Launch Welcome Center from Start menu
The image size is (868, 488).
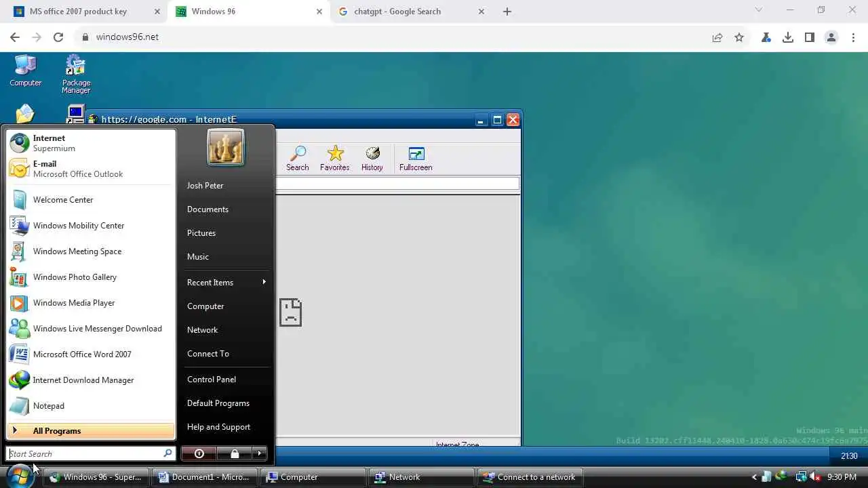tap(91, 200)
